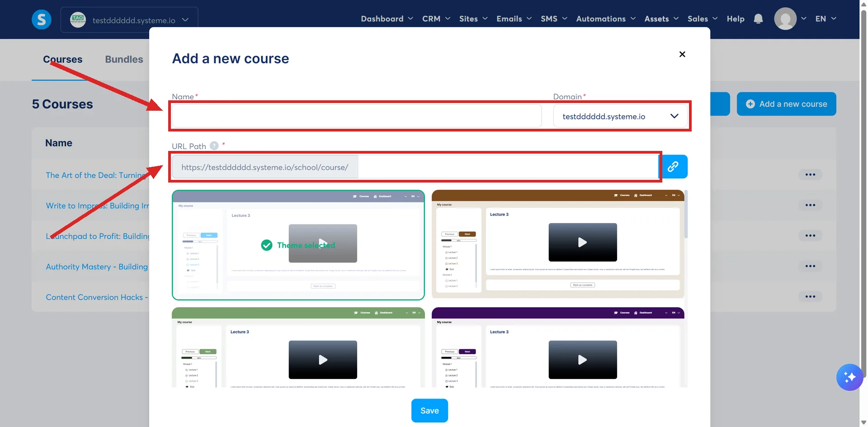Expand the testdddddd.systeme.io account selector
Viewport: 868px width, 427px height.
(129, 20)
